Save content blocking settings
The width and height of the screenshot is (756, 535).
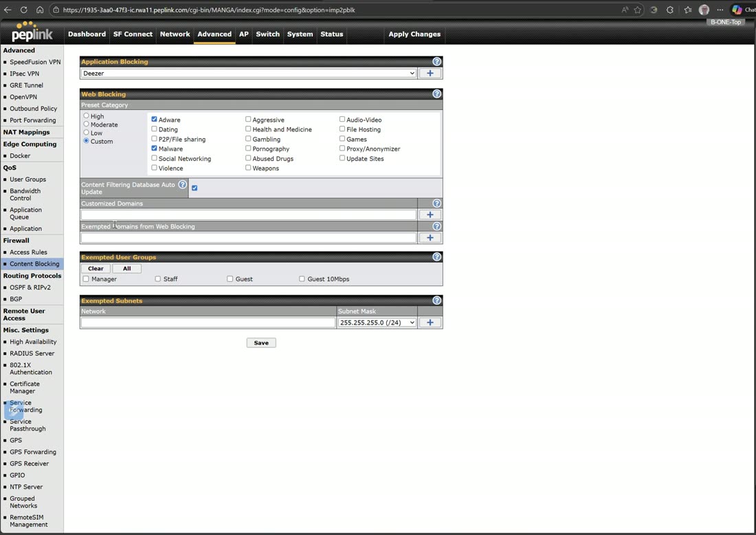261,343
